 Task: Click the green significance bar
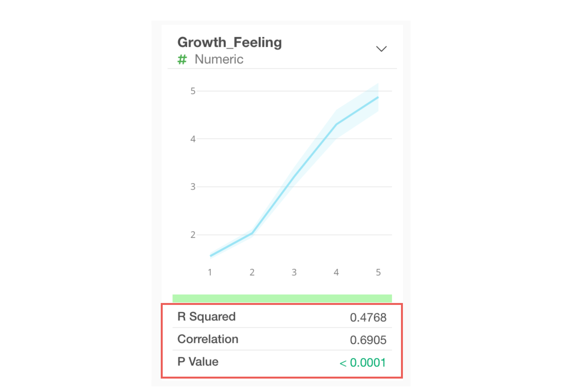(x=282, y=298)
